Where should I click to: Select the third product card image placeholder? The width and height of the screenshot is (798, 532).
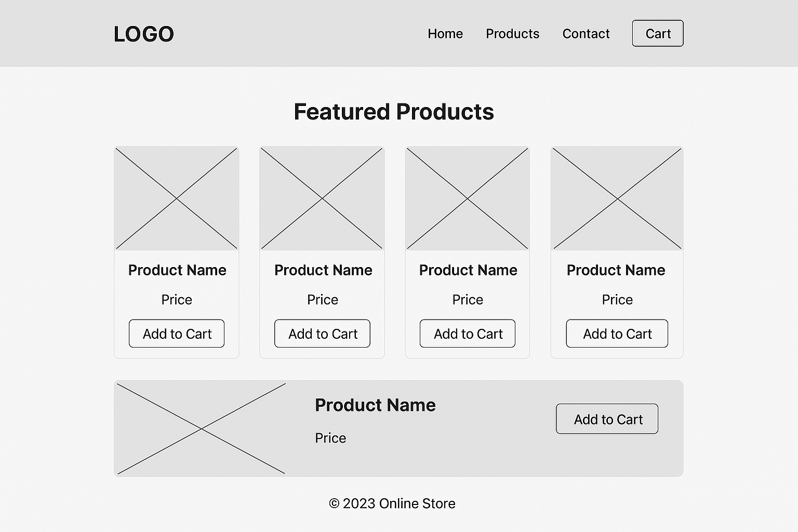(468, 198)
